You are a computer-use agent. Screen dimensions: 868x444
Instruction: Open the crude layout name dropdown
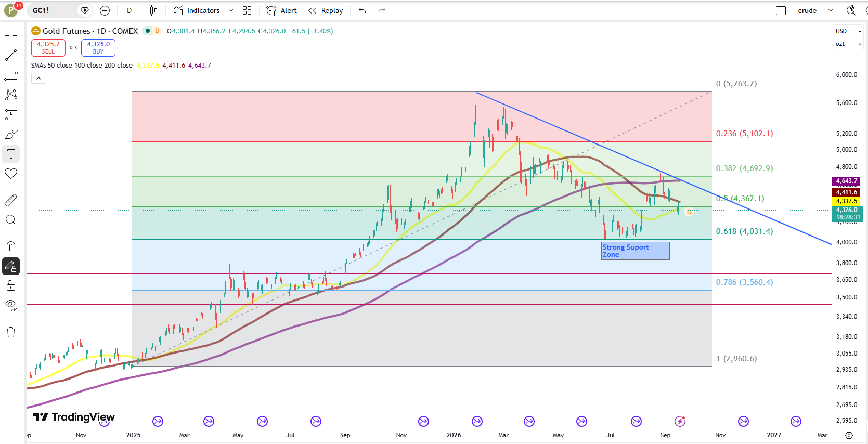click(815, 10)
